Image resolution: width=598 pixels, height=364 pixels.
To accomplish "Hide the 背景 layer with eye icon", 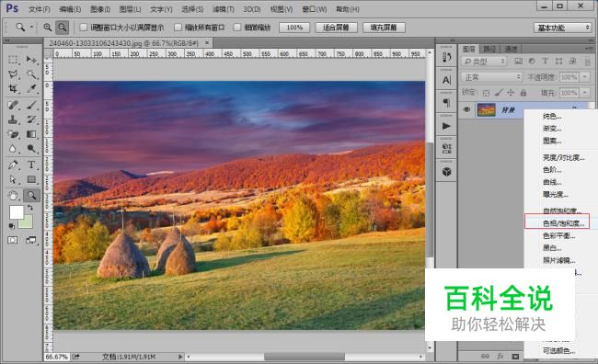I will 466,109.
